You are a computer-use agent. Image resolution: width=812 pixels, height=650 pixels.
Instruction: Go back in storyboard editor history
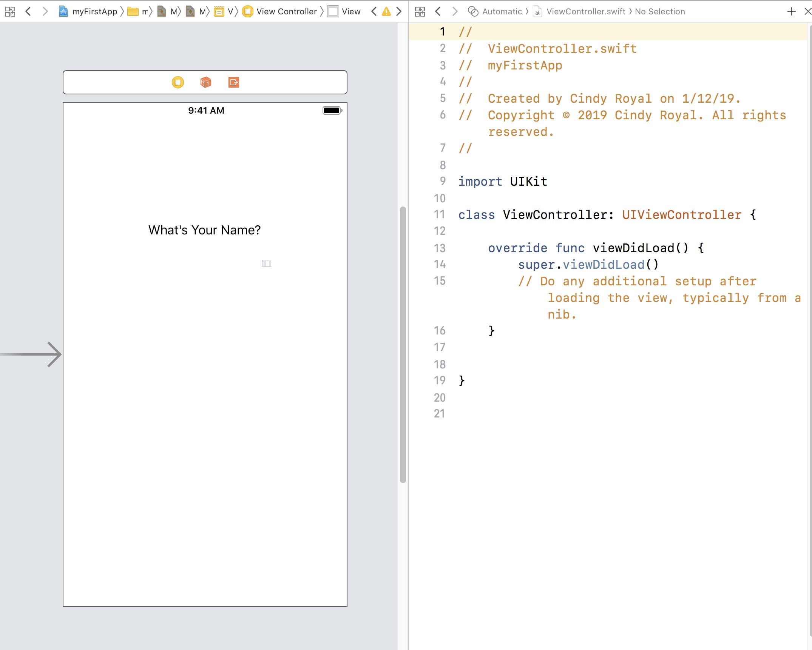tap(28, 12)
